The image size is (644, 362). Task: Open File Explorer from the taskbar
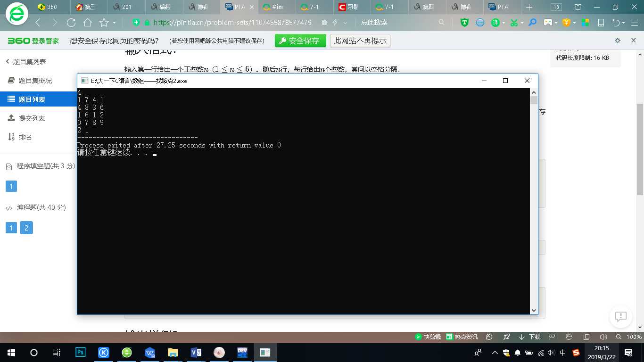173,353
